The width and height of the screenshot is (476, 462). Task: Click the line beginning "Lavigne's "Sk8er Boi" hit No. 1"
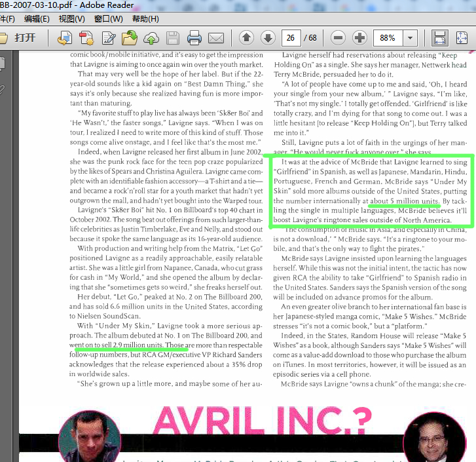click(x=170, y=210)
